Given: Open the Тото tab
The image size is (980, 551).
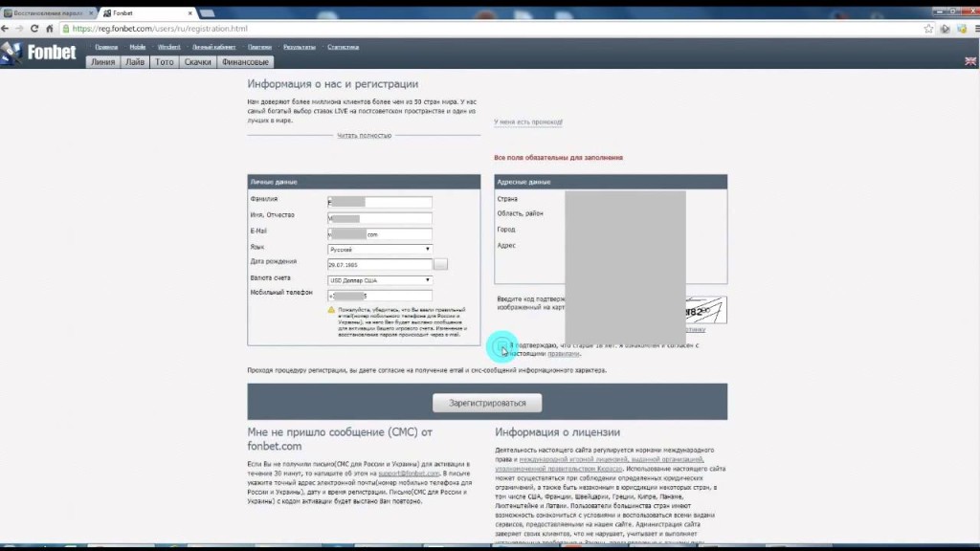Looking at the screenshot, I should 165,62.
